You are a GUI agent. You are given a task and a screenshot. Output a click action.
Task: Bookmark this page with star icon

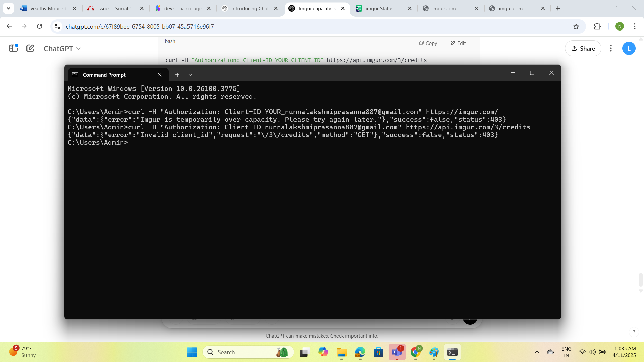coord(576,27)
